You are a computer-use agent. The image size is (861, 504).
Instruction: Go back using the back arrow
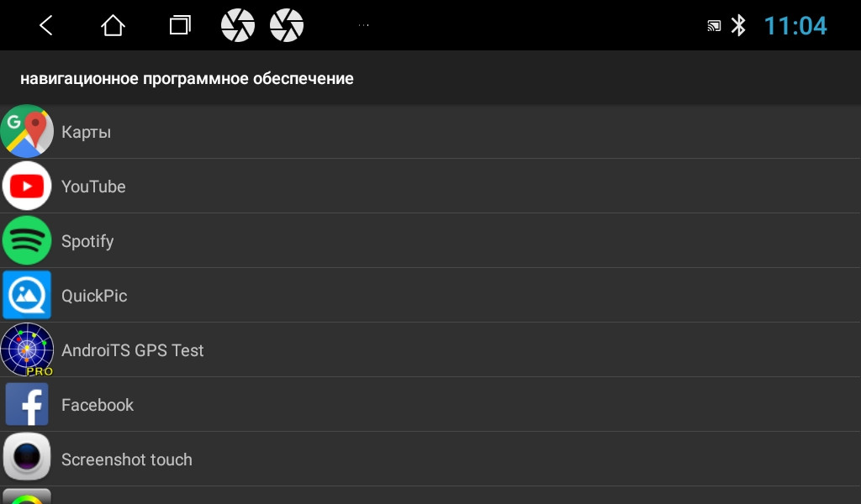(46, 26)
